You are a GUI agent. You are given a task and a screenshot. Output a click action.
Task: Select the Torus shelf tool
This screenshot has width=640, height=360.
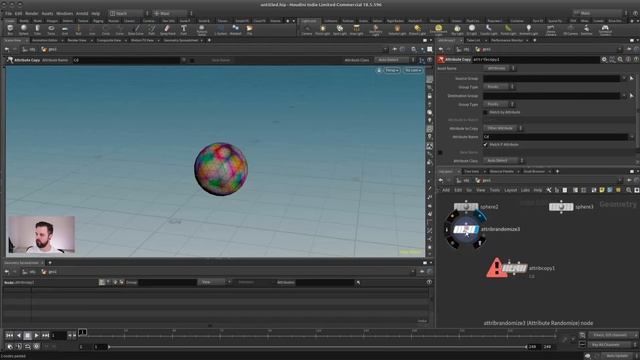pyautogui.click(x=51, y=29)
